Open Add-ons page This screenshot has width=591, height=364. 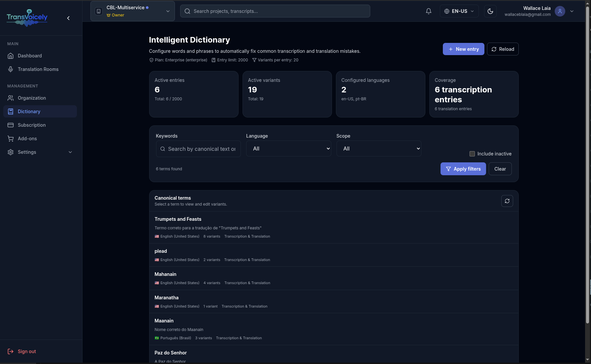click(40, 139)
